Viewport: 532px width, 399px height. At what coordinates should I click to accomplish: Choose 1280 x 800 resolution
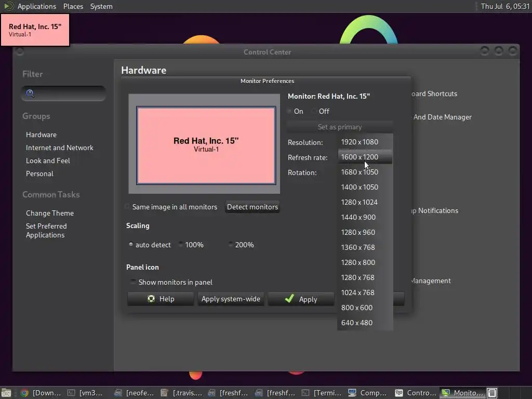(x=365, y=262)
